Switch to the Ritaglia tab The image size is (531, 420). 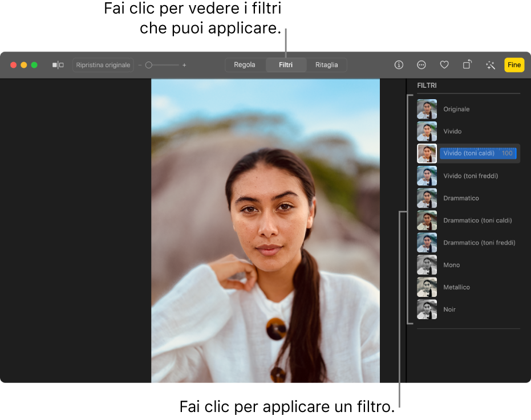(326, 65)
